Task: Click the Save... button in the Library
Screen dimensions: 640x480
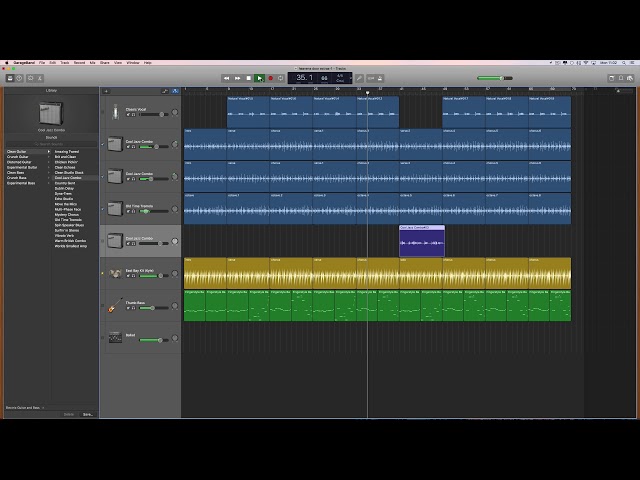Action: (x=88, y=414)
